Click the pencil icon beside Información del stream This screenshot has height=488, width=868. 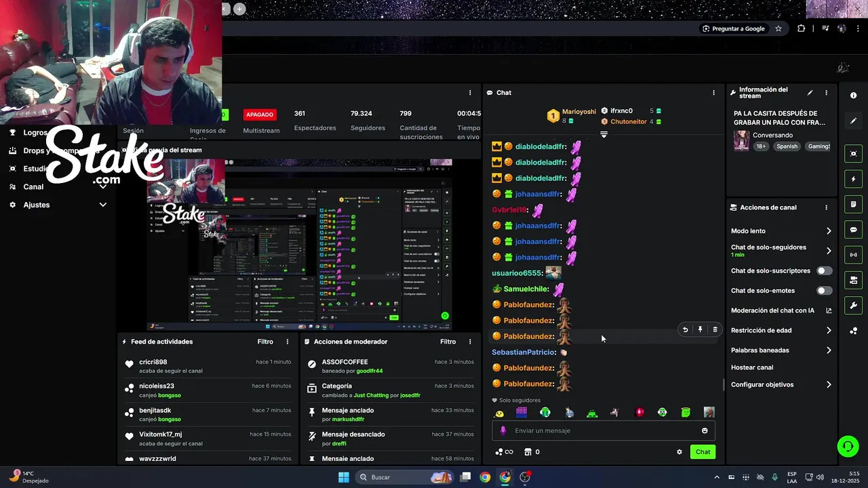pyautogui.click(x=810, y=93)
